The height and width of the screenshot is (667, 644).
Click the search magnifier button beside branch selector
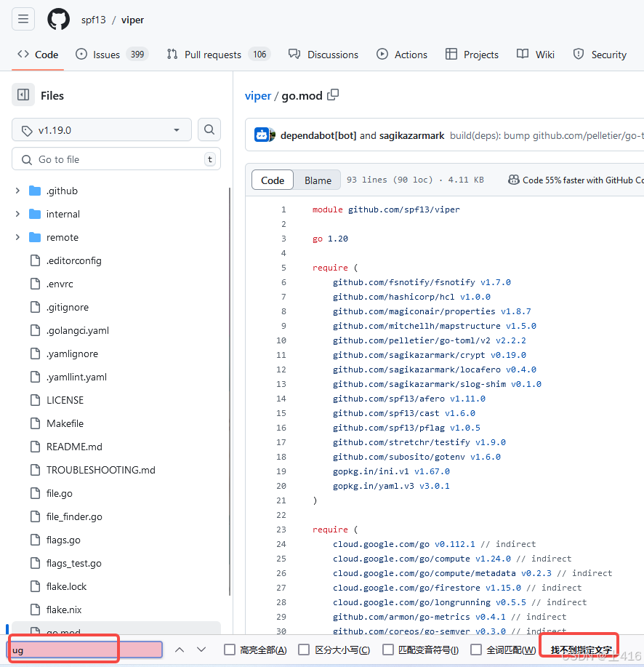tap(209, 129)
